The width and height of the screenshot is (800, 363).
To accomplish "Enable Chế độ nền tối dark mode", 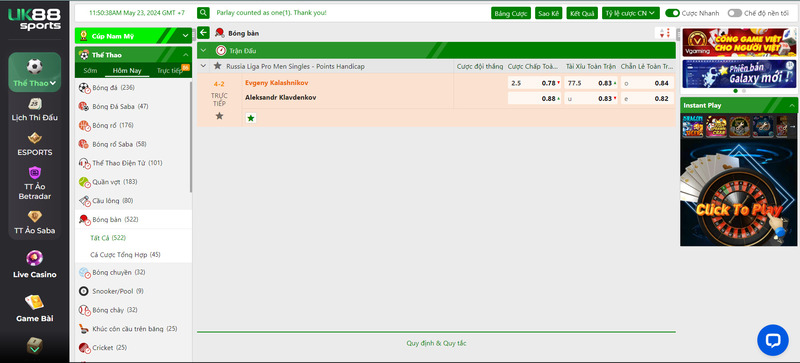I will coord(735,13).
